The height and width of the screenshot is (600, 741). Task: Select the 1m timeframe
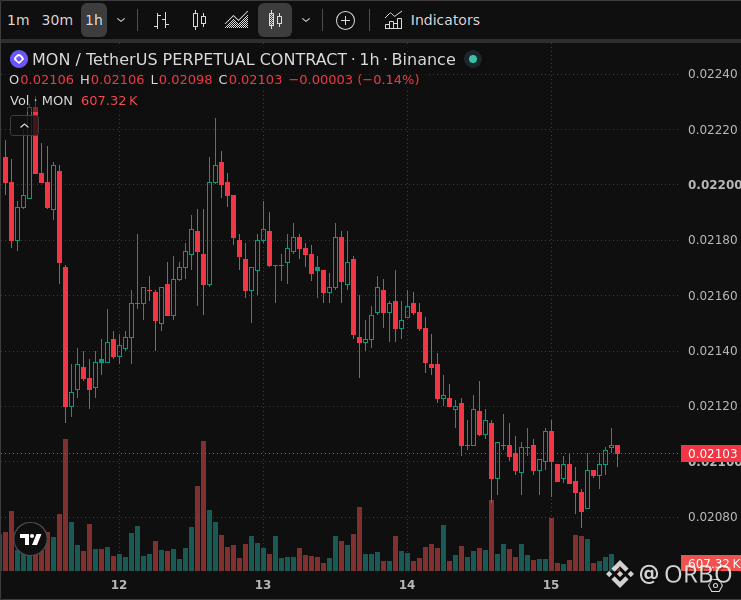18,20
